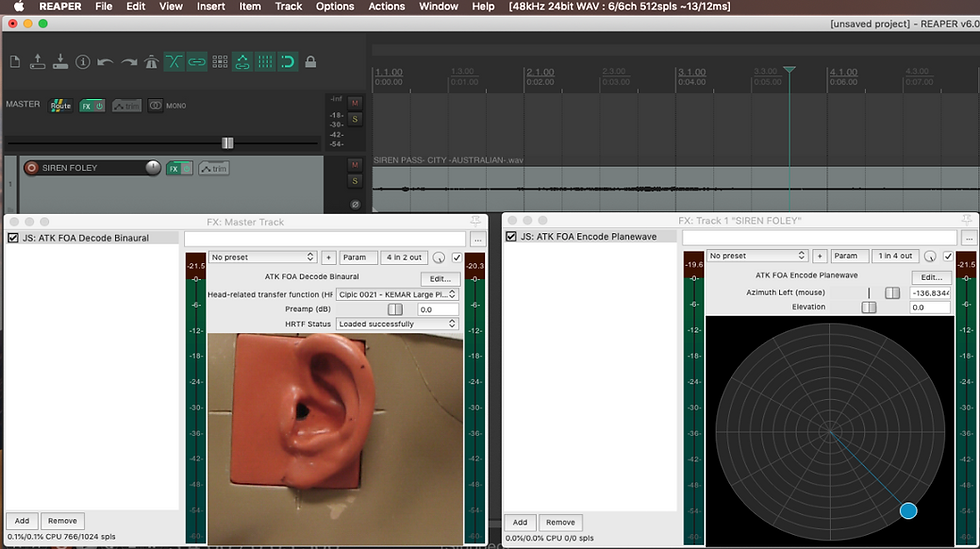The width and height of the screenshot is (980, 549).
Task: Open Head-related transfer function Cipic 0021 dropdown
Action: [398, 294]
